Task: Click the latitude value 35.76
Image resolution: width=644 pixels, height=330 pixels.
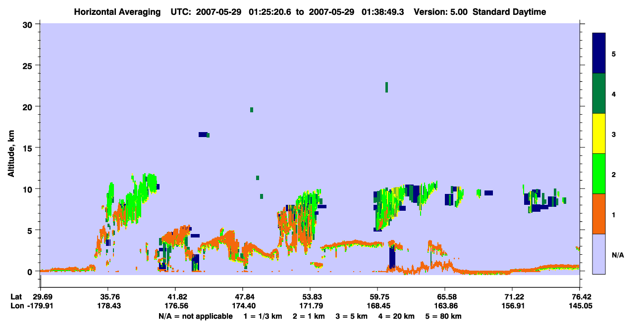Action: [x=107, y=297]
